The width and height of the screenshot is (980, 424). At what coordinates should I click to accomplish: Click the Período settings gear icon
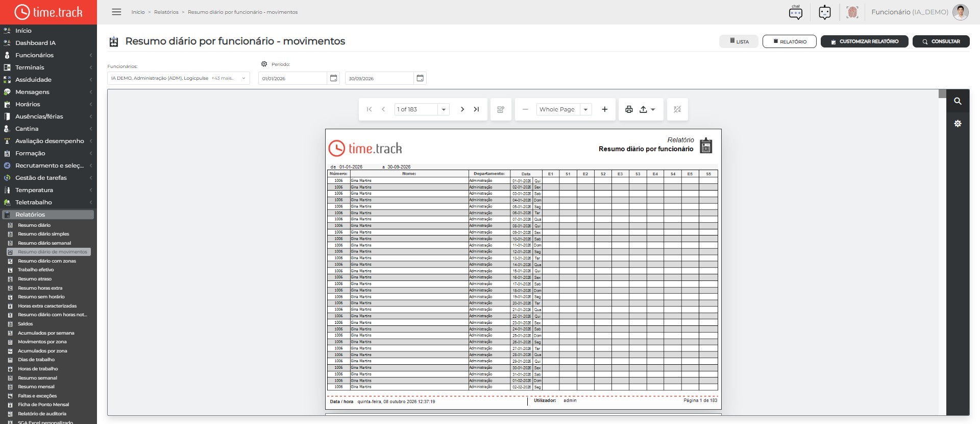264,64
